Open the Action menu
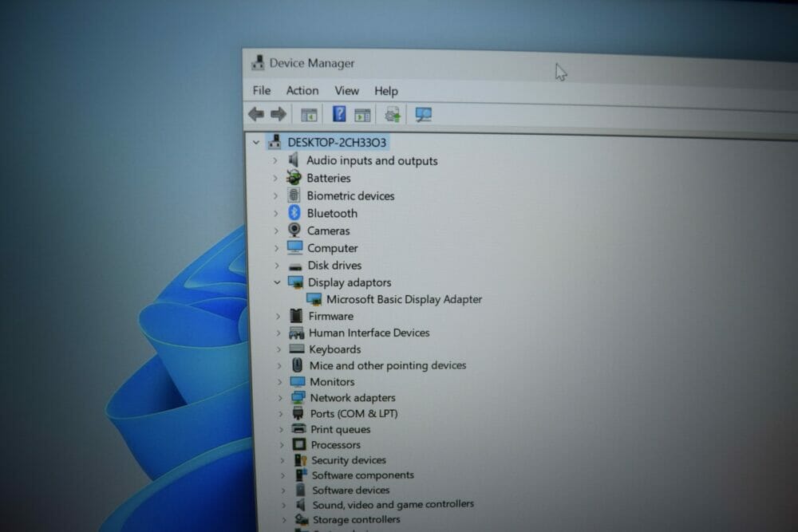The image size is (798, 532). [302, 91]
